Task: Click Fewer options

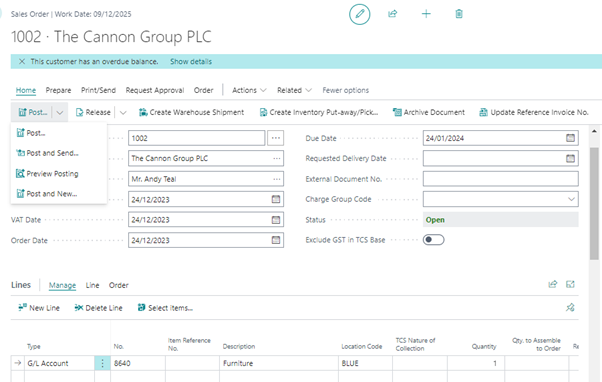Action: (346, 90)
